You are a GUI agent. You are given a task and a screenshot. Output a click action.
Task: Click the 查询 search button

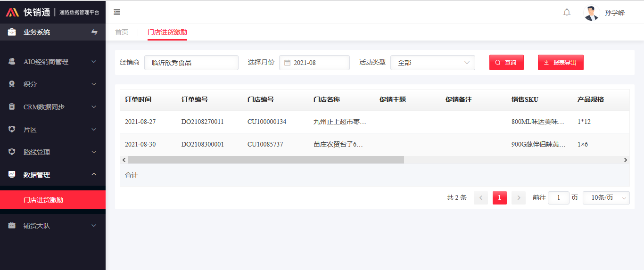506,63
